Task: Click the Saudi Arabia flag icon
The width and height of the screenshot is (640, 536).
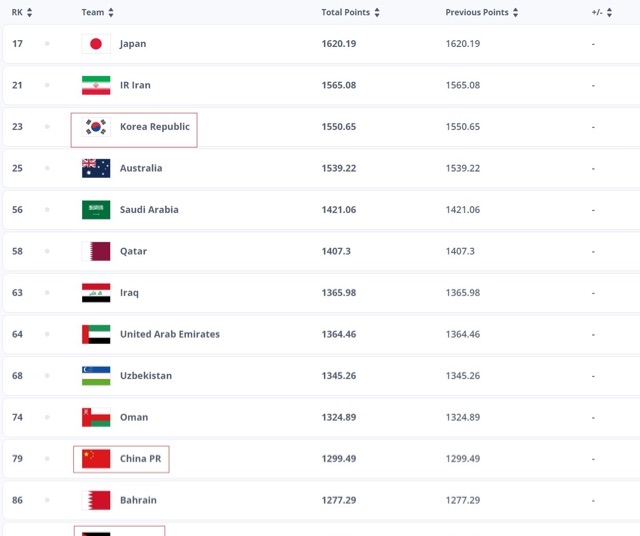Action: [96, 210]
